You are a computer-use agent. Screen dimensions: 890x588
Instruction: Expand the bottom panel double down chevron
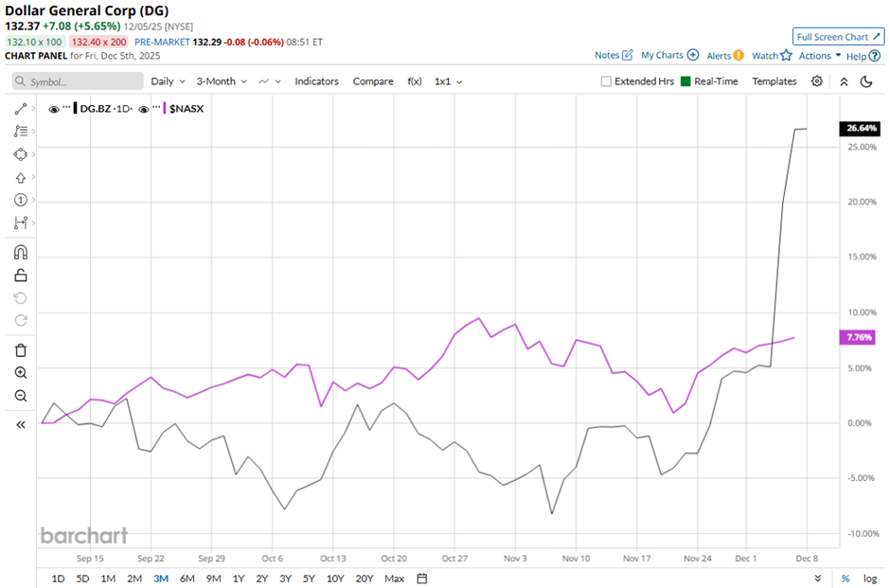pyautogui.click(x=817, y=579)
